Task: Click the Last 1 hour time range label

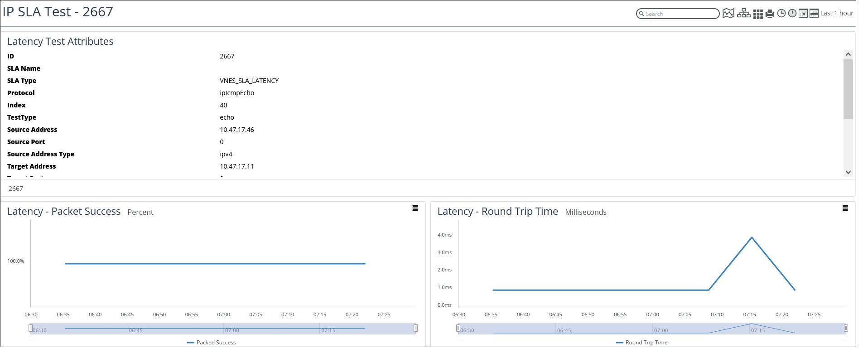Action: click(x=837, y=14)
